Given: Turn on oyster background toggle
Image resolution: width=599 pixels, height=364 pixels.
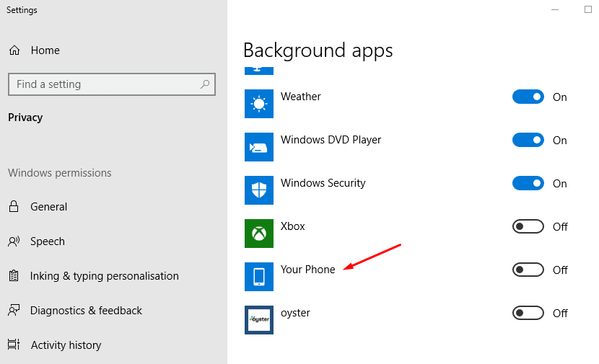Looking at the screenshot, I should 528,314.
